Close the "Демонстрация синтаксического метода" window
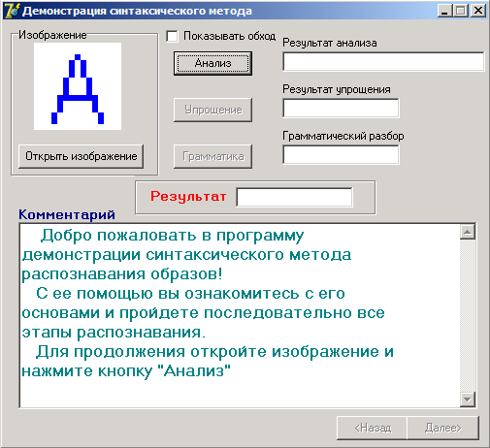Screen dimensions: 490x448 (x=477, y=11)
